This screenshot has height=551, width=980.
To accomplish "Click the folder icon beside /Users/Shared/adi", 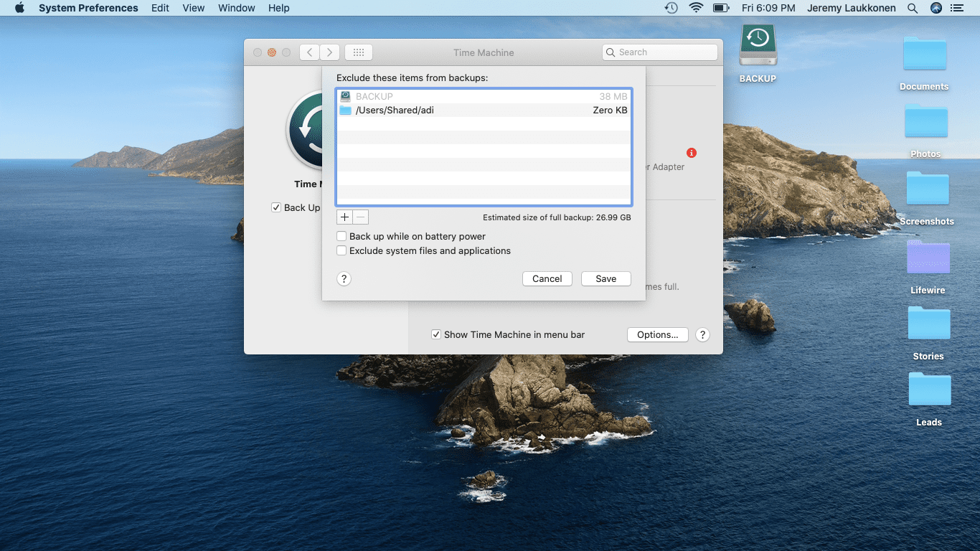I will tap(345, 110).
